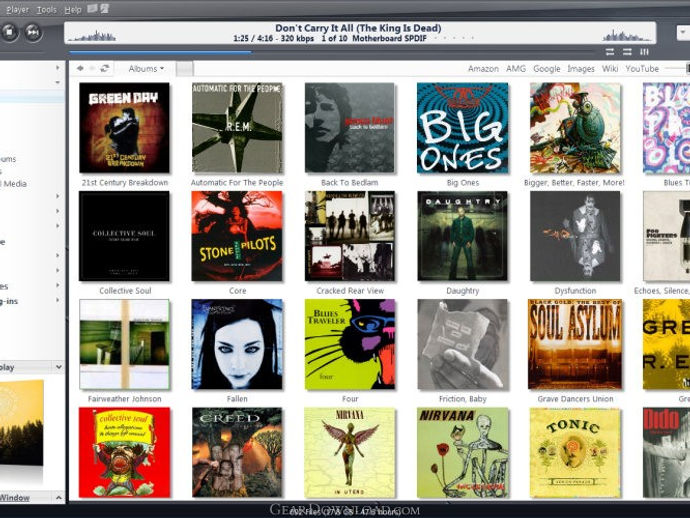Click the track title in the display
The image size is (690, 518).
point(358,28)
